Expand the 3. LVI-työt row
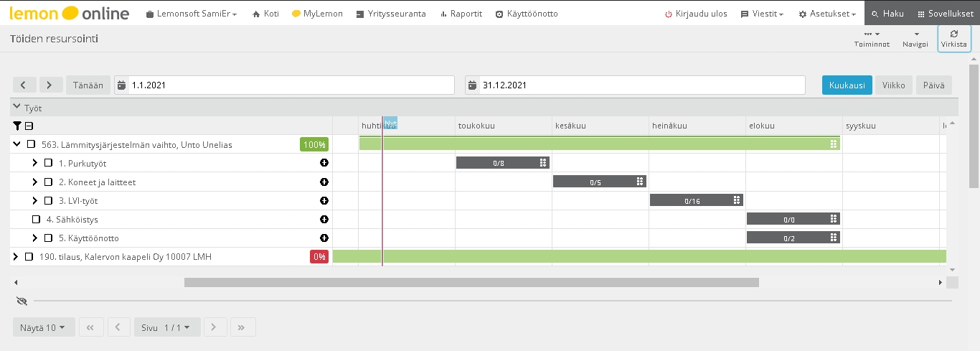The image size is (980, 351). (x=34, y=200)
